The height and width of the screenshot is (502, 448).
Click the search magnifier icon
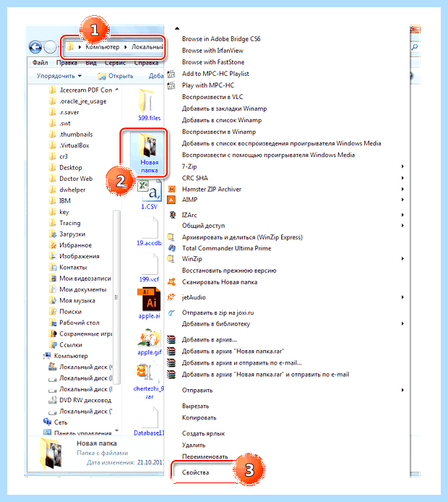tap(415, 47)
